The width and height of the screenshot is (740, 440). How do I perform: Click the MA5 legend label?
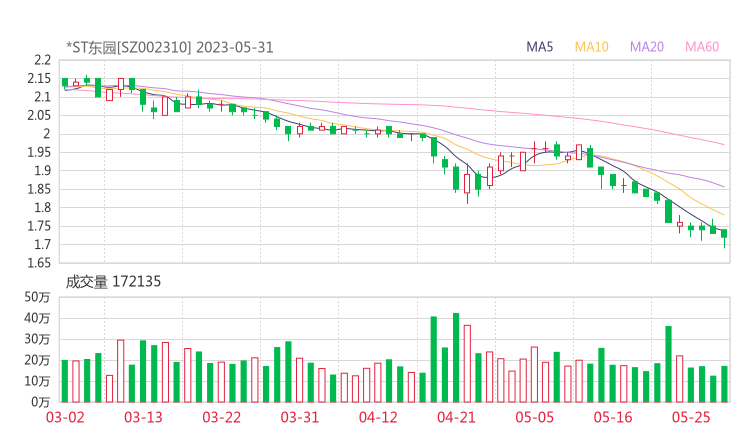coord(539,47)
